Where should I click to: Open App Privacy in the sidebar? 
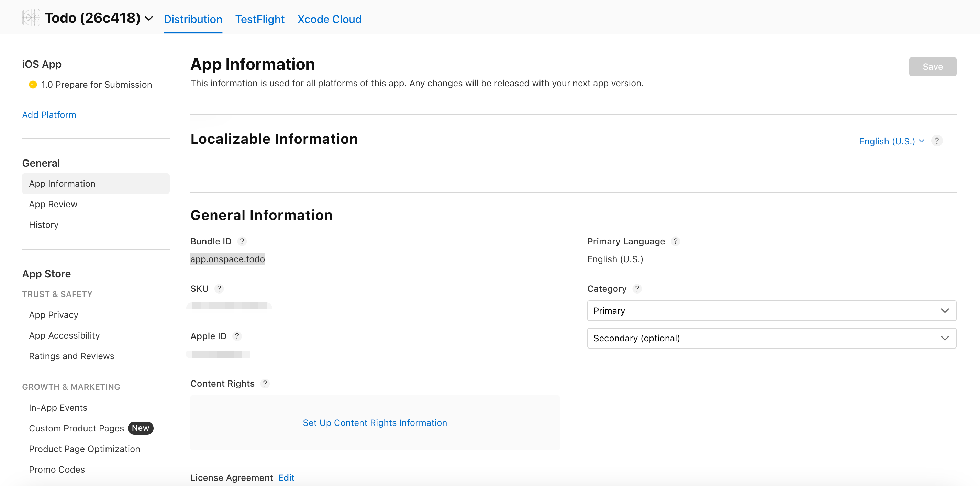(x=53, y=315)
